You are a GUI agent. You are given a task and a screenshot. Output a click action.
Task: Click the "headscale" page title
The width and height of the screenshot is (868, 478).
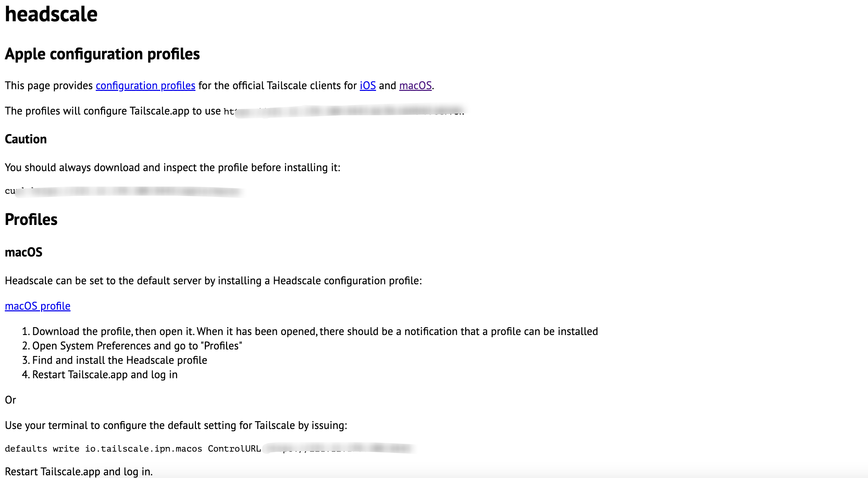51,14
